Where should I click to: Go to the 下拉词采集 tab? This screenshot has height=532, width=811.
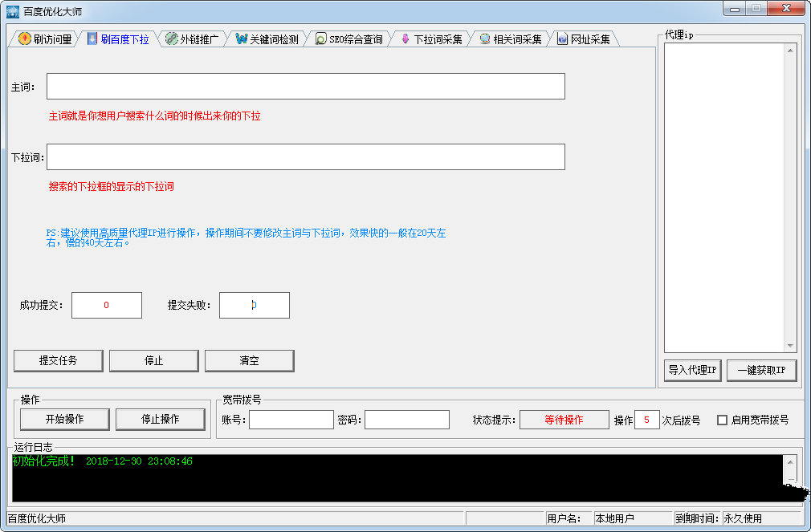click(x=432, y=39)
